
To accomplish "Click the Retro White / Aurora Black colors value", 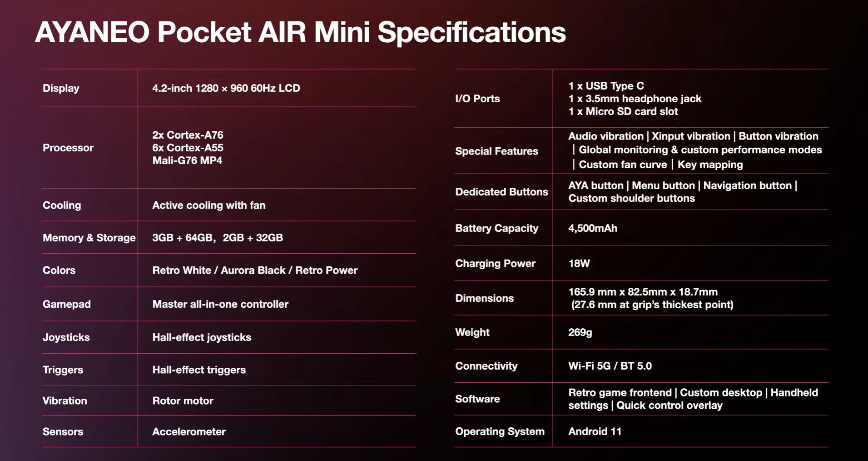I will point(255,271).
